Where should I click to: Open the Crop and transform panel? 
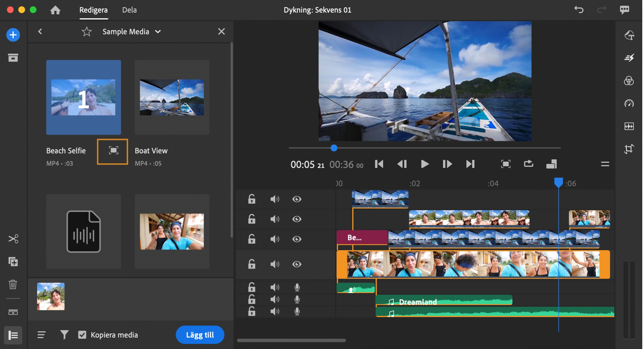[x=629, y=149]
